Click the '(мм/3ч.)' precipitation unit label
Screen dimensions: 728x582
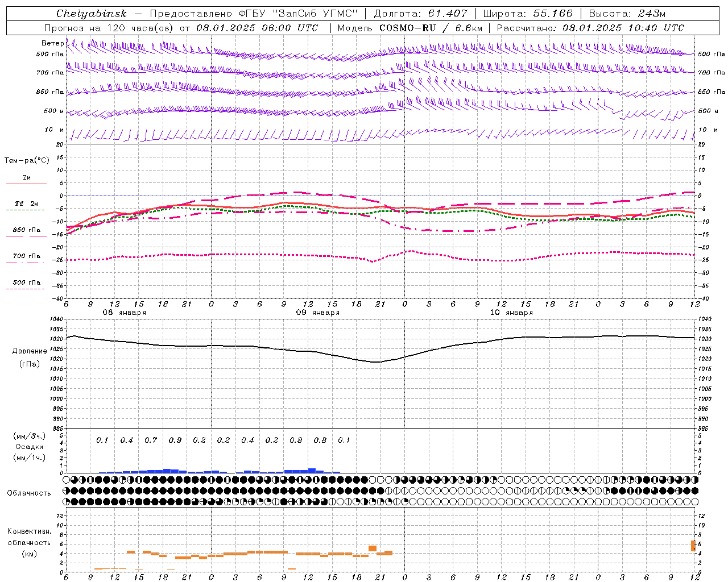click(x=30, y=436)
